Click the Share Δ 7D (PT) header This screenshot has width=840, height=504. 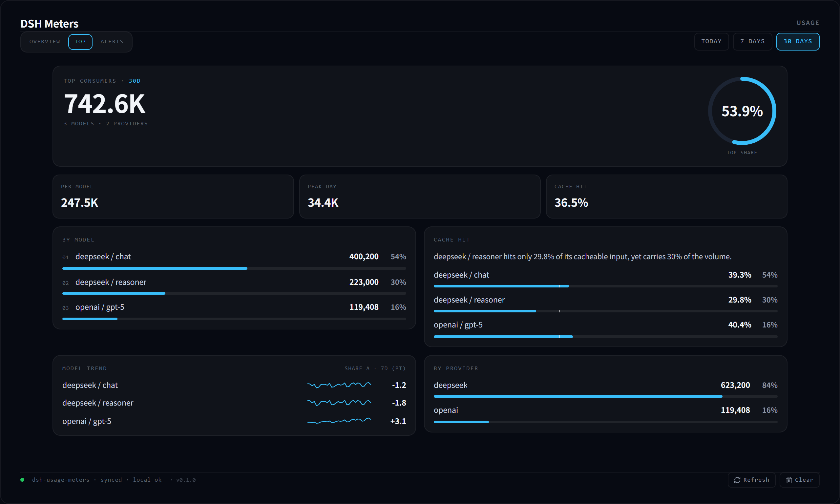[x=375, y=368]
